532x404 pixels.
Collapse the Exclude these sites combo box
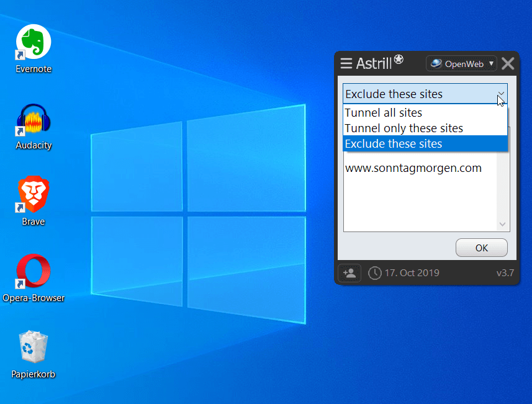(500, 94)
